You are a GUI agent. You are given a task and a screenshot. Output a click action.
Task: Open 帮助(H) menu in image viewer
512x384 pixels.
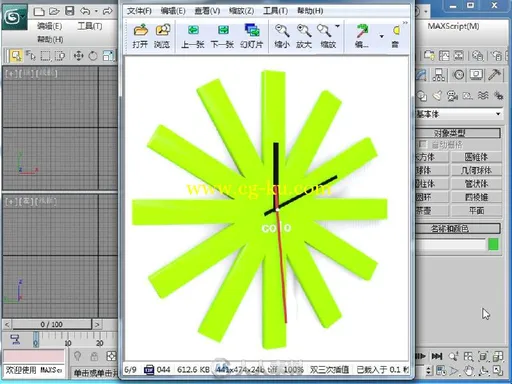coord(310,11)
